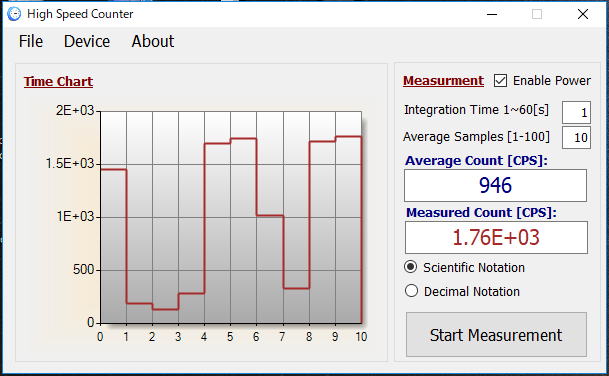Click the Average Count [CPS] label
This screenshot has height=376, width=609.
476,160
